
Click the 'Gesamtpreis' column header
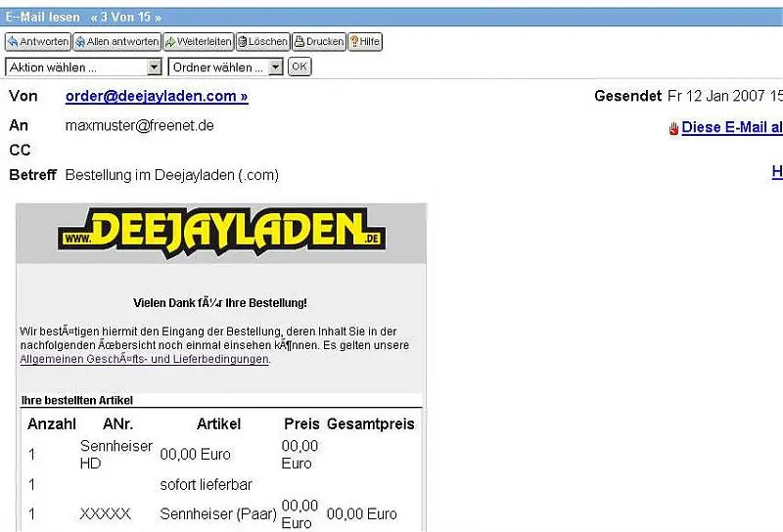coord(370,423)
